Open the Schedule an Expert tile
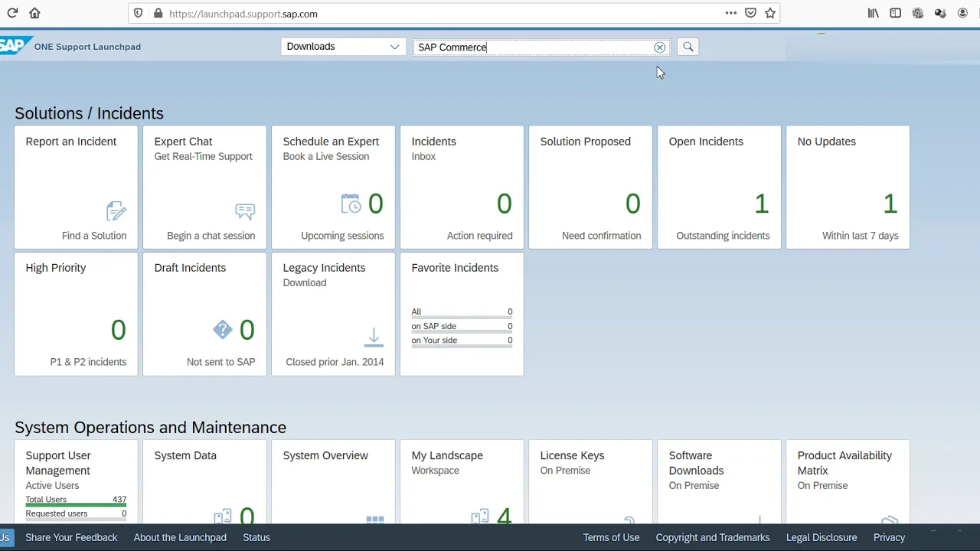Image resolution: width=980 pixels, height=551 pixels. [x=333, y=187]
